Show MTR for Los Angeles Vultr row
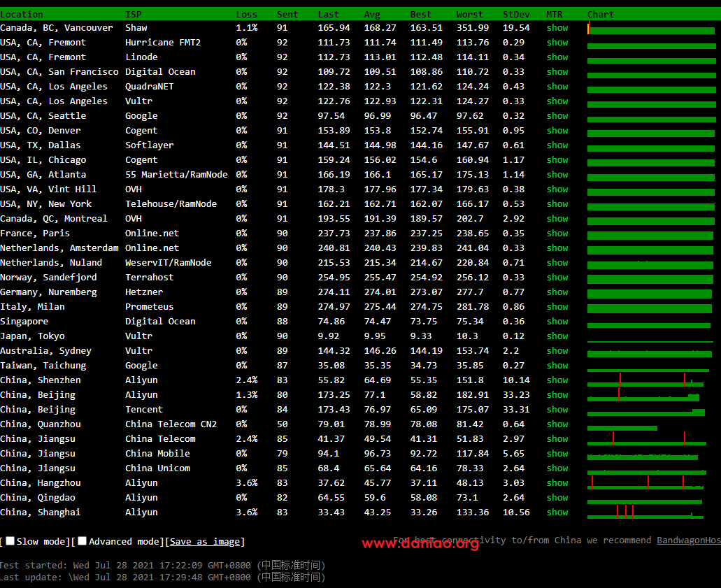Screen dimensions: 721x588 pyautogui.click(x=557, y=101)
